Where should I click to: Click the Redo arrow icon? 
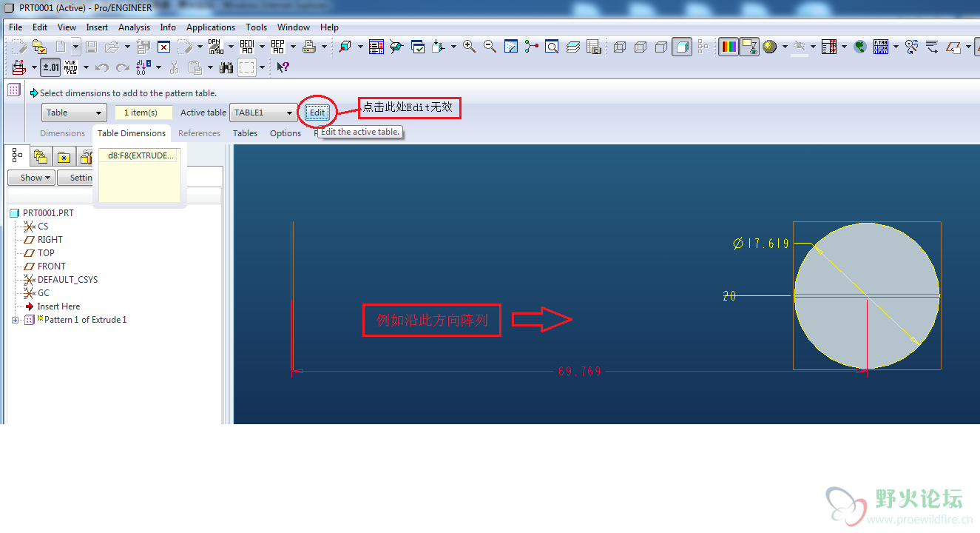tap(123, 67)
